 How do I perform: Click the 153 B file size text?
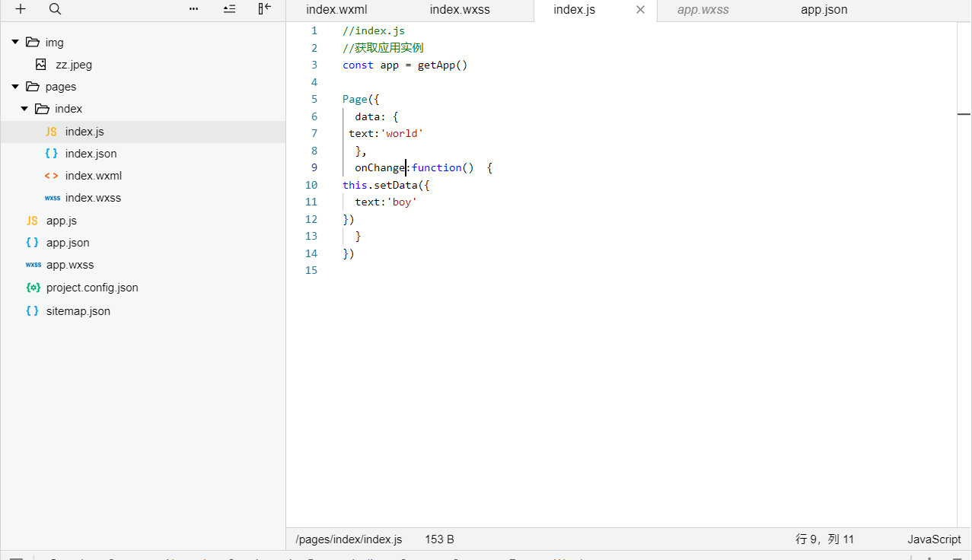(x=439, y=539)
